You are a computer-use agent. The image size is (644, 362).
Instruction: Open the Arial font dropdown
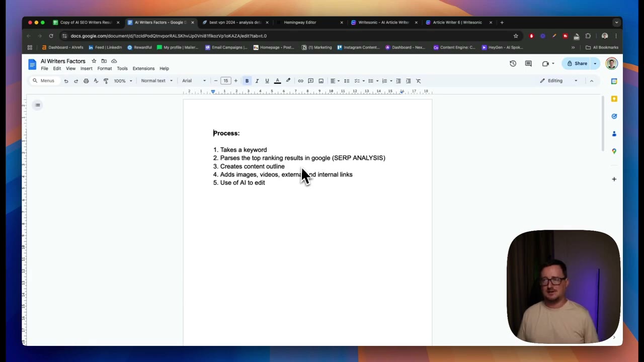[x=194, y=81]
